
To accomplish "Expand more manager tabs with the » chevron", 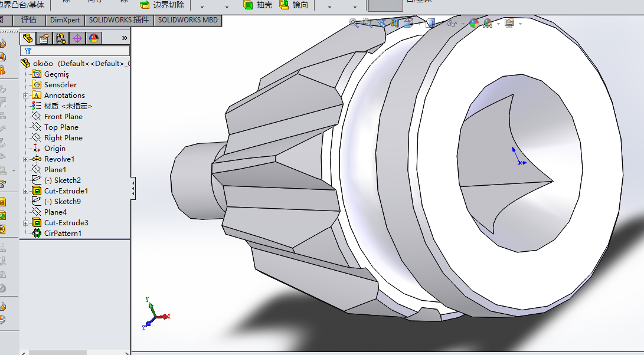I will [125, 38].
